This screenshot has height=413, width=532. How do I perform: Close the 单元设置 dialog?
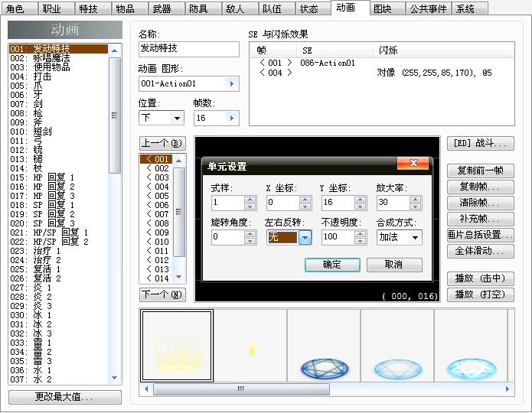tap(413, 163)
